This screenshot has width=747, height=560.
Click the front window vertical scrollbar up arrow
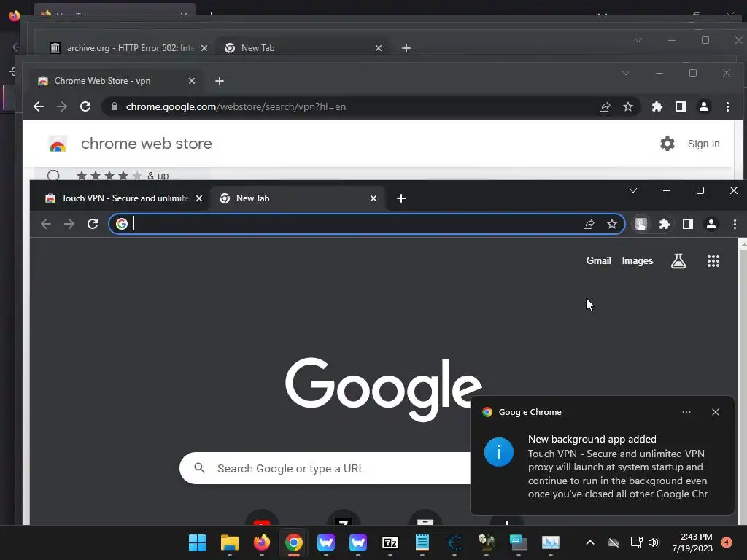tap(743, 244)
